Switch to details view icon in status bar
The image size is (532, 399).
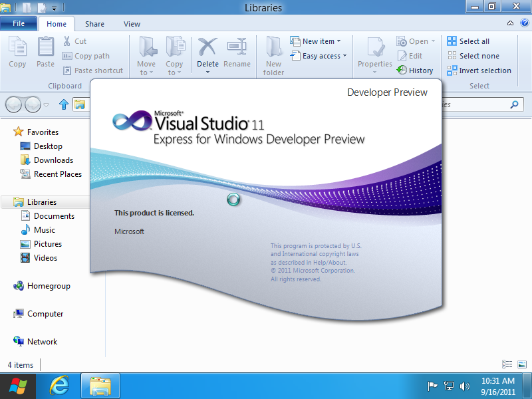coord(507,364)
